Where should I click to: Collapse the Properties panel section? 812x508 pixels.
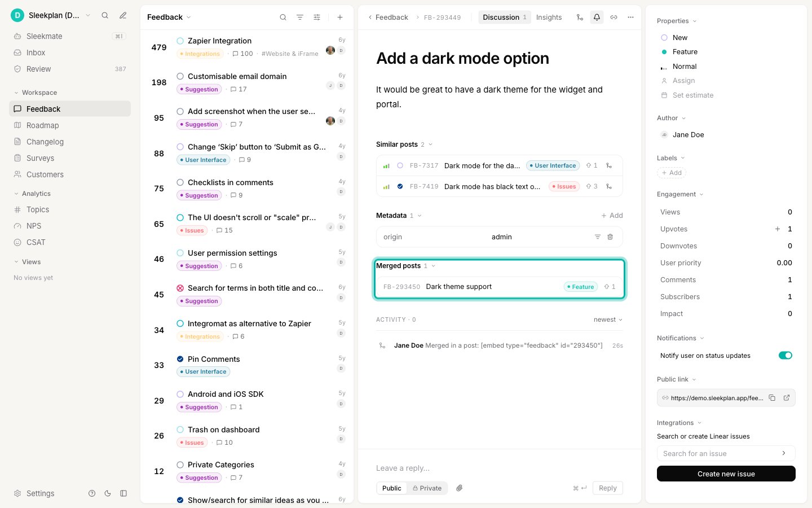pos(677,21)
